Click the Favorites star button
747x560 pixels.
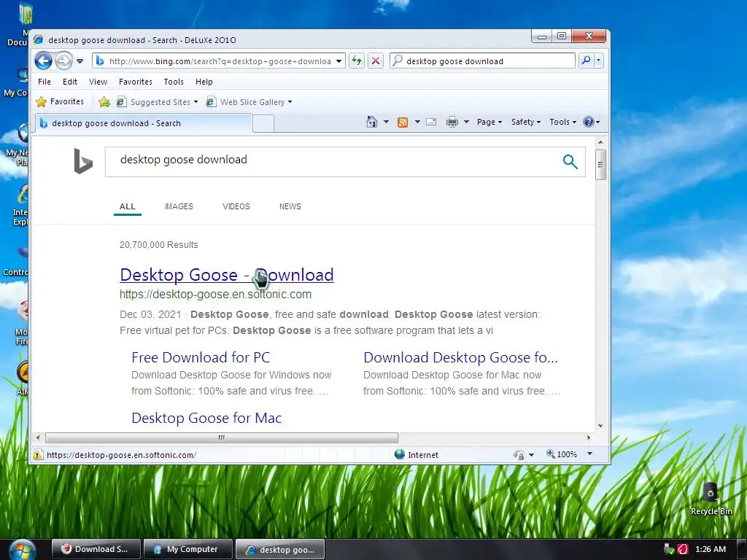60,101
